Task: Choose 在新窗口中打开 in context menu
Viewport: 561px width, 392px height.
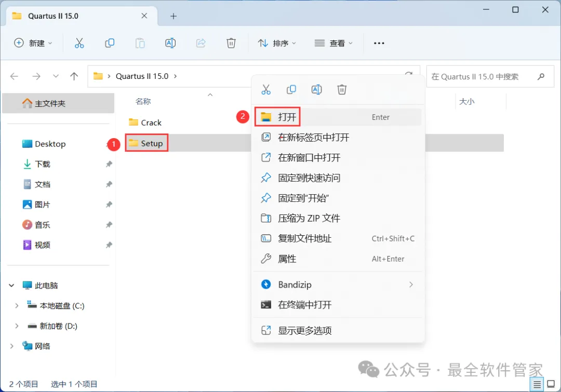Action: click(338, 158)
